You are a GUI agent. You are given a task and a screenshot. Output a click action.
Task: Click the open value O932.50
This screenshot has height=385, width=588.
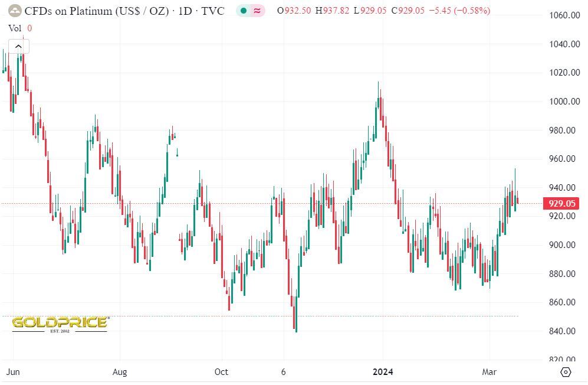(294, 11)
